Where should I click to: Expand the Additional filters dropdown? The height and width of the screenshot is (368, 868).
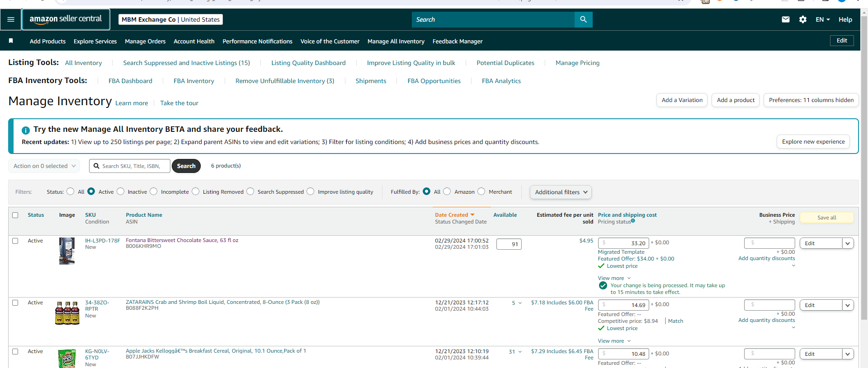561,192
